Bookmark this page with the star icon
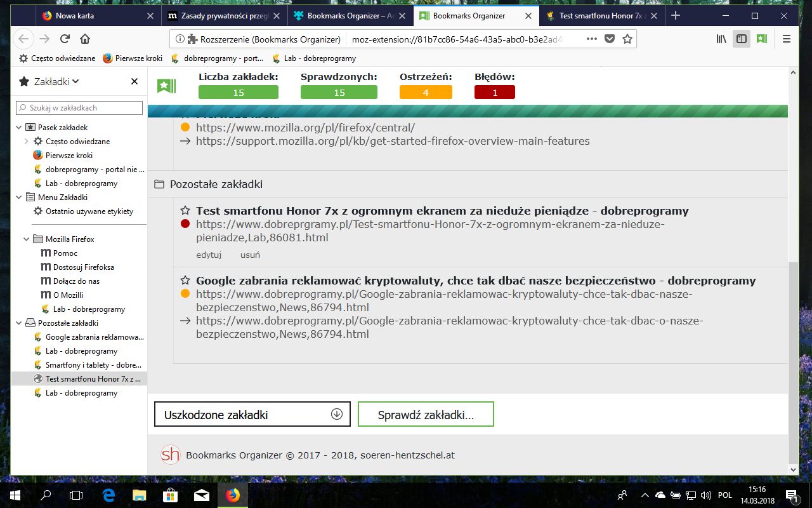This screenshot has width=812, height=508. [x=627, y=39]
